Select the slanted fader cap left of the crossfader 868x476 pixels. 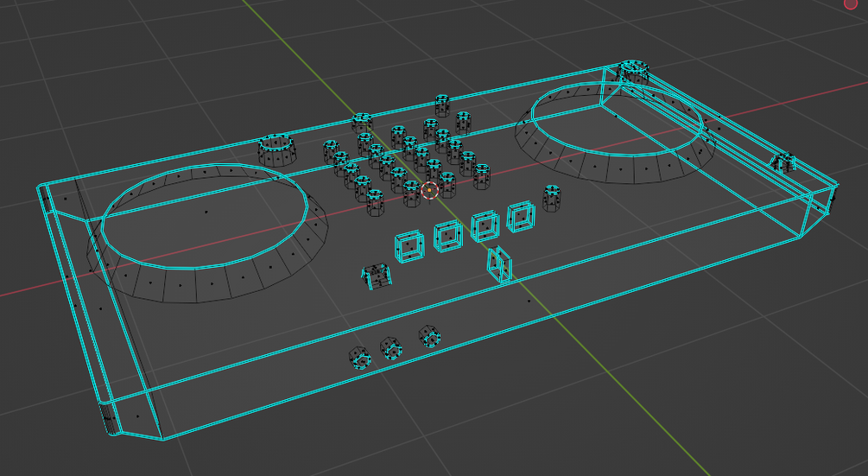click(377, 276)
